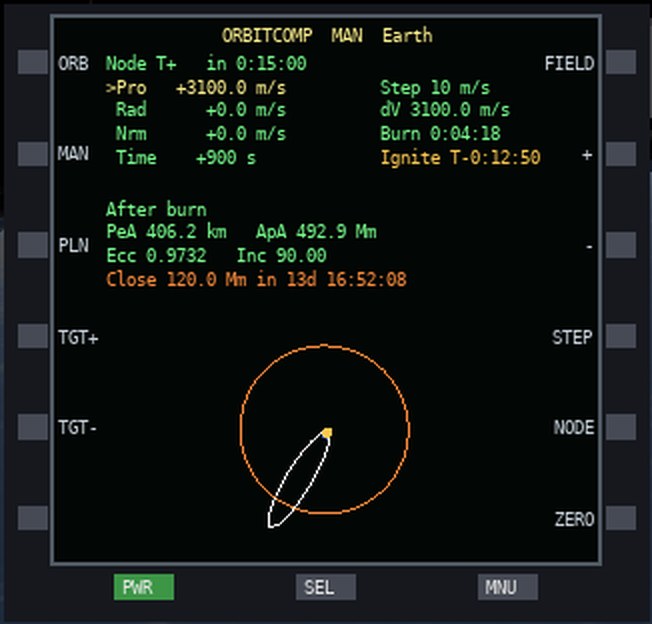Click the ORBITCOMP MAN Earth title

click(x=327, y=35)
